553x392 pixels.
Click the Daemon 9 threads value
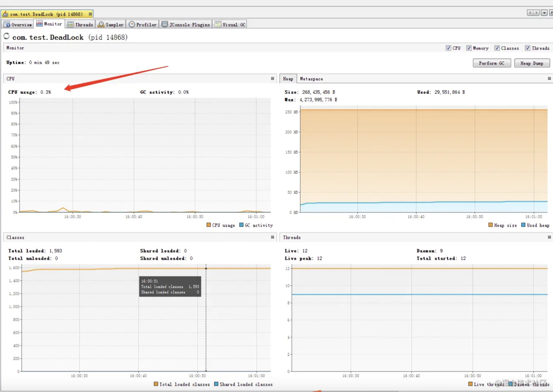(441, 251)
